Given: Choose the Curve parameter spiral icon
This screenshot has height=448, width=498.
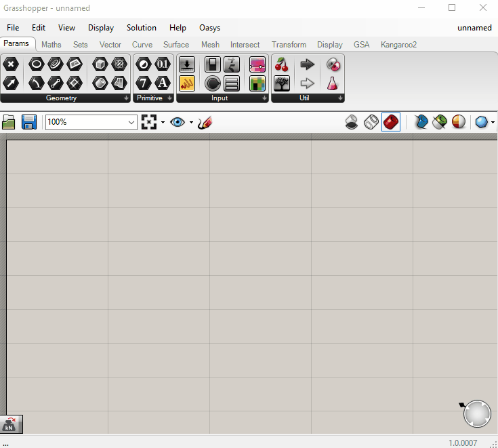Looking at the screenshot, I should click(x=56, y=64).
